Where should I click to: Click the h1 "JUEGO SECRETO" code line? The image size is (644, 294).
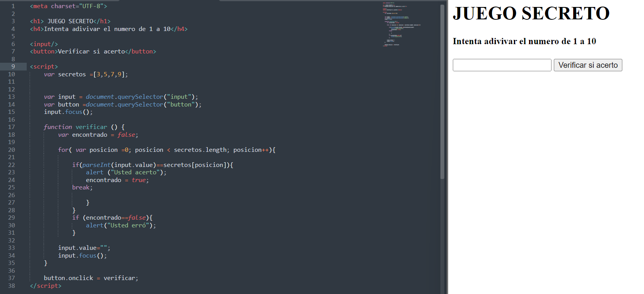70,21
